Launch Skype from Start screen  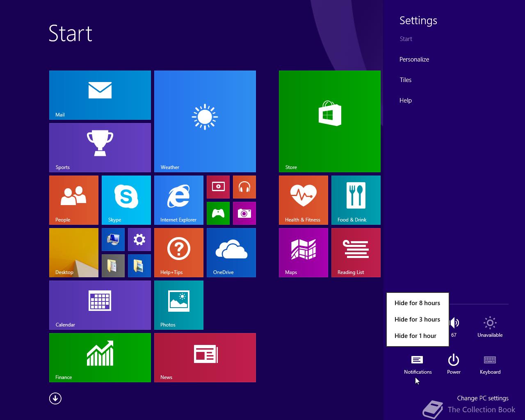coord(126,200)
